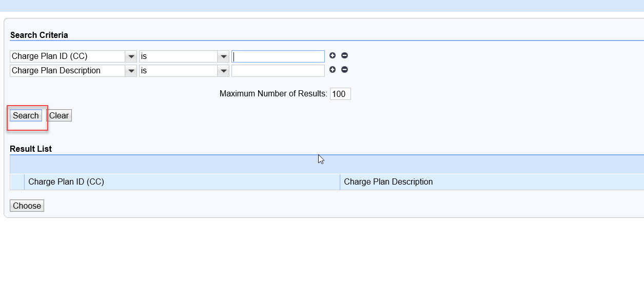Delete the Charge Plan Description criterion via minus icon
The height and width of the screenshot is (303, 644).
tap(344, 69)
